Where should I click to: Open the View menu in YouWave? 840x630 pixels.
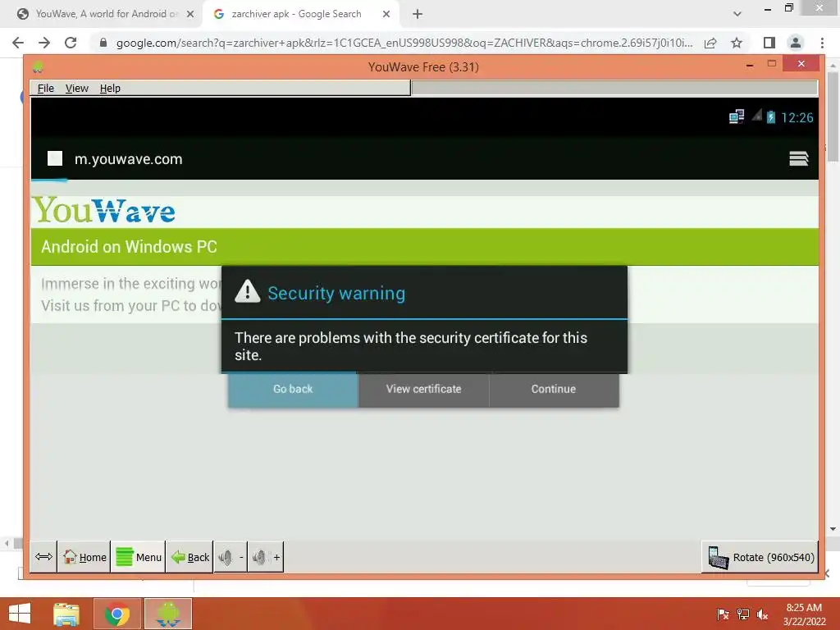coord(76,89)
